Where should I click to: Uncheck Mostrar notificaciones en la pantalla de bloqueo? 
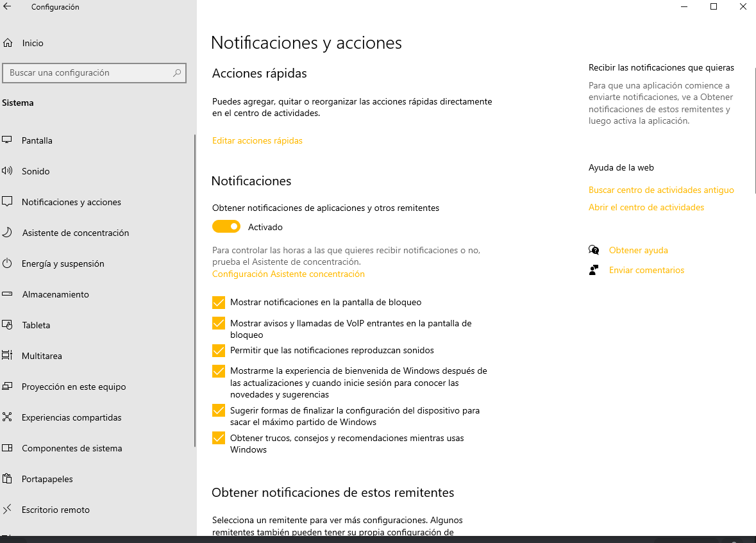click(219, 303)
